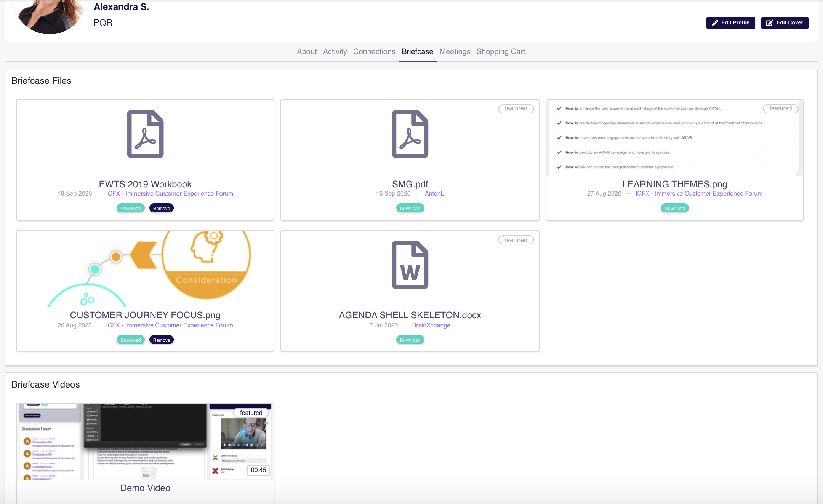
Task: Open the BrainXchange link
Action: click(431, 325)
